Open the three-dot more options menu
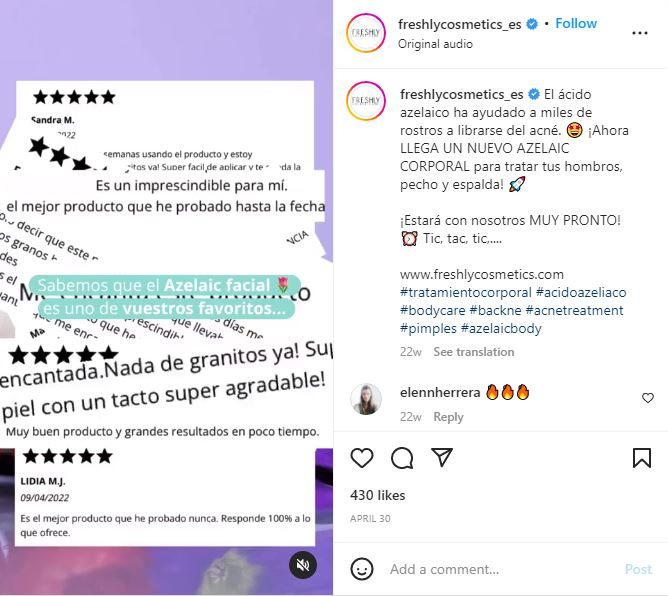 click(639, 33)
